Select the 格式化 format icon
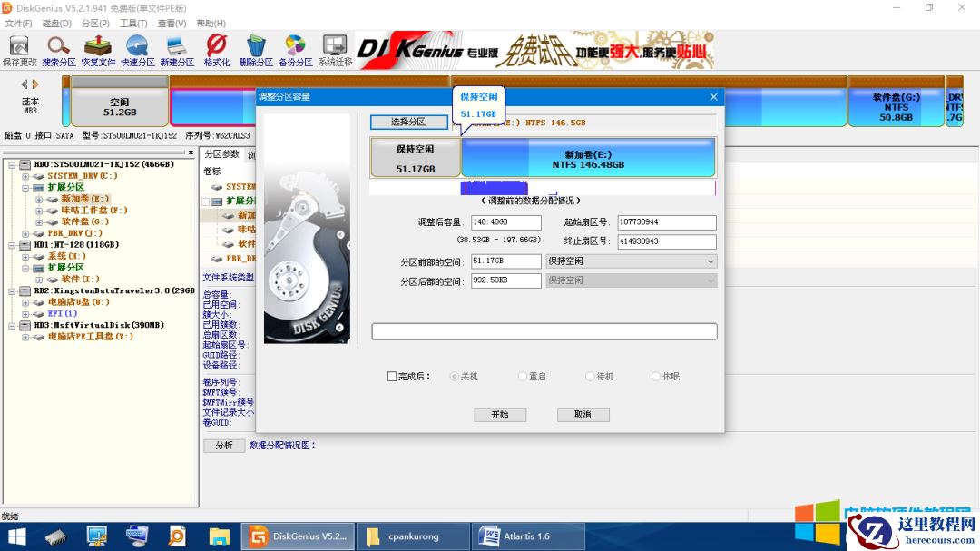The image size is (980, 551). (x=215, y=50)
